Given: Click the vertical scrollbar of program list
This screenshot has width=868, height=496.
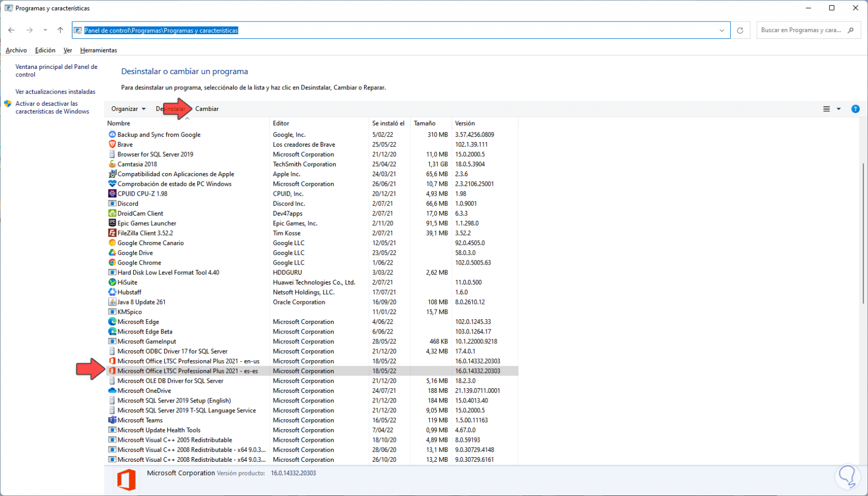Looking at the screenshot, I should click(863, 234).
